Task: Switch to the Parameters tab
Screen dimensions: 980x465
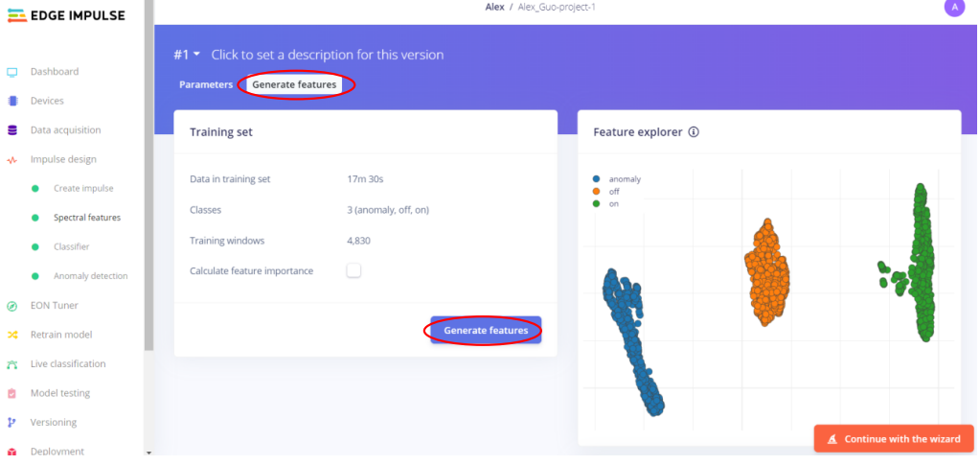Action: click(205, 84)
